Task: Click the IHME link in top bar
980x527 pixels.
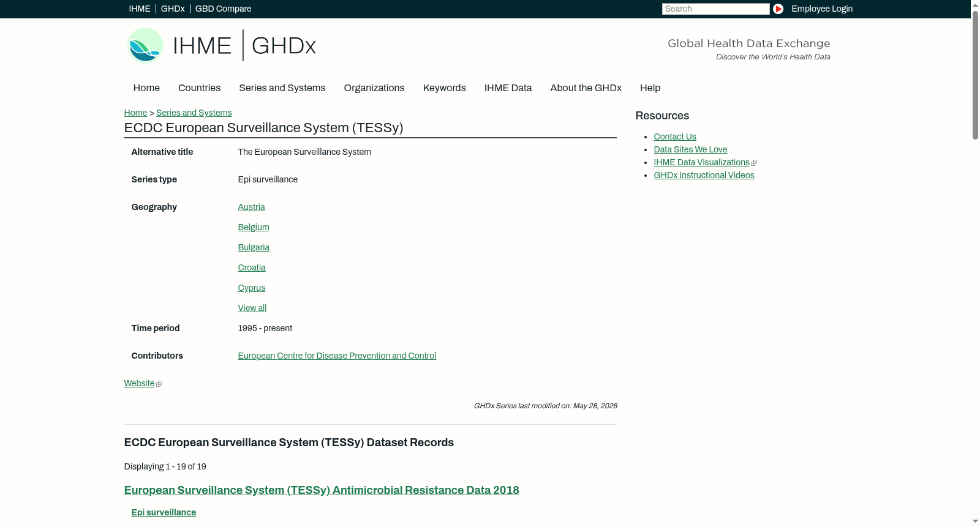Action: [140, 9]
